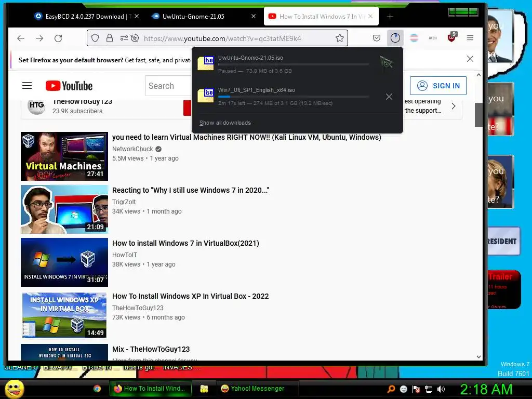The width and height of the screenshot is (532, 399).
Task: Click the page scroll-down arrow
Action: click(x=478, y=356)
